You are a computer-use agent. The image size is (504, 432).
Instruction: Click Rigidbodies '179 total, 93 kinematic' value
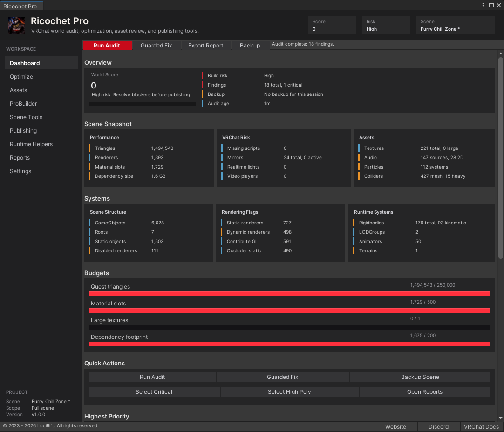tap(441, 223)
